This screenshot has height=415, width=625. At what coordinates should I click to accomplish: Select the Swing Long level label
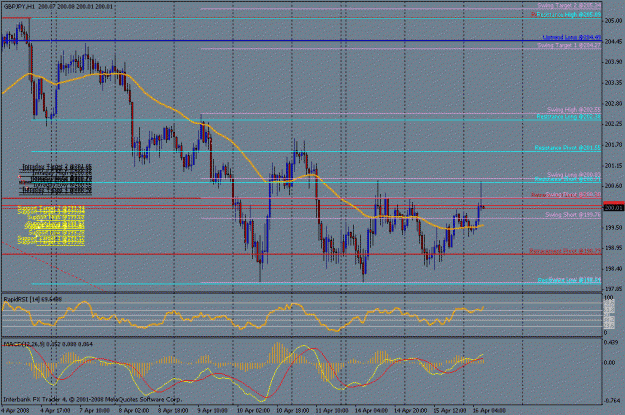tap(574, 175)
